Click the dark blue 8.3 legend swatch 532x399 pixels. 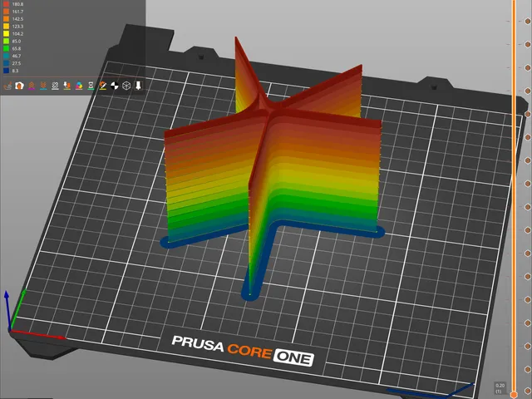tap(6, 71)
